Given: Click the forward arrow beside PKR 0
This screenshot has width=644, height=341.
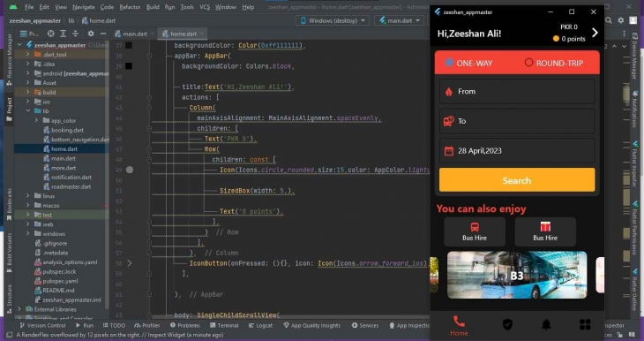Looking at the screenshot, I should [x=595, y=33].
